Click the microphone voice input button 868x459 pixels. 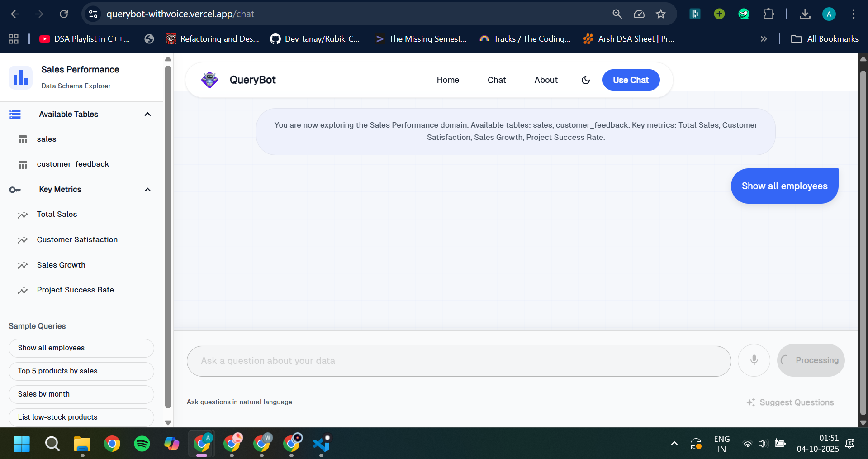(754, 360)
